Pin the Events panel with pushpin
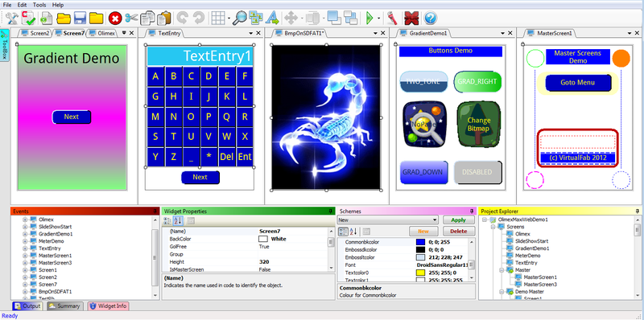The image size is (644, 320). pyautogui.click(x=155, y=211)
